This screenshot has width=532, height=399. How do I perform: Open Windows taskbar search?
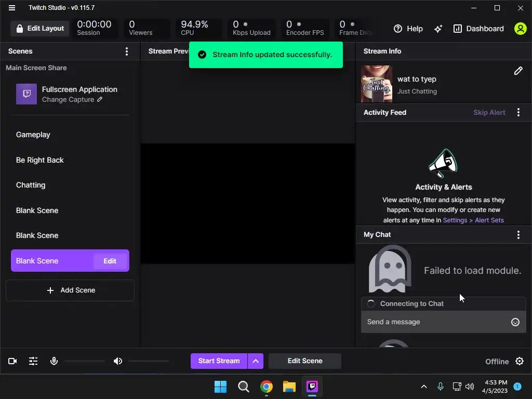point(243,387)
